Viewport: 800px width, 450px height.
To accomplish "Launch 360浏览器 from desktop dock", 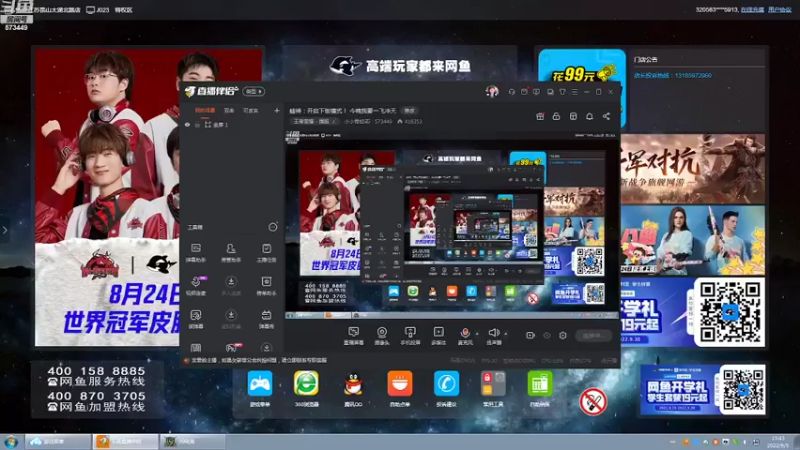I will click(x=306, y=389).
